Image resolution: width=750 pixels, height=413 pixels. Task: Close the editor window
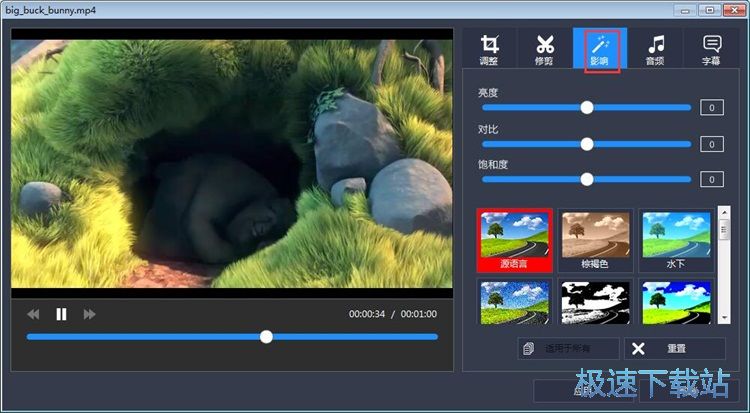[736, 10]
